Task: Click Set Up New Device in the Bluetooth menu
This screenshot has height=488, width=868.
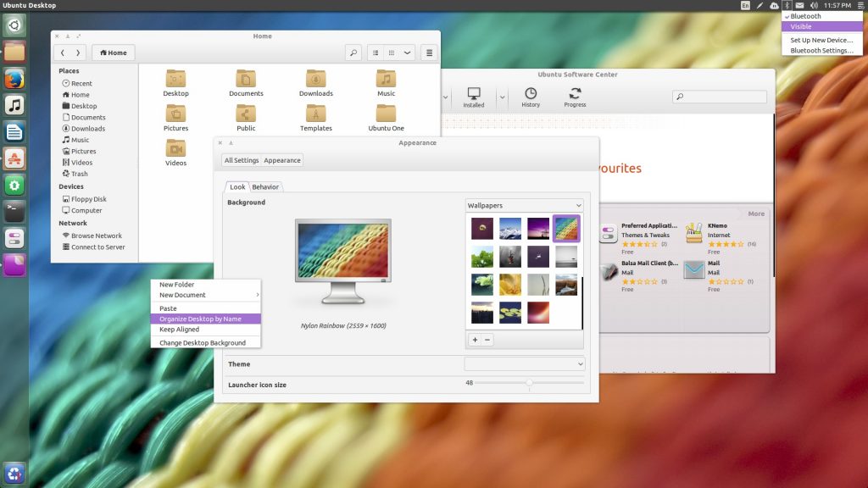Action: click(x=820, y=39)
